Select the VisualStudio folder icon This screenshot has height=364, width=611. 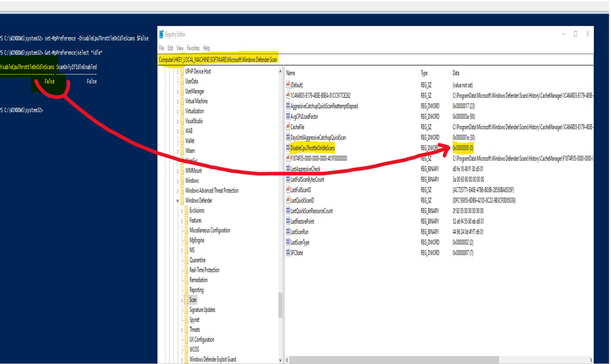click(182, 121)
